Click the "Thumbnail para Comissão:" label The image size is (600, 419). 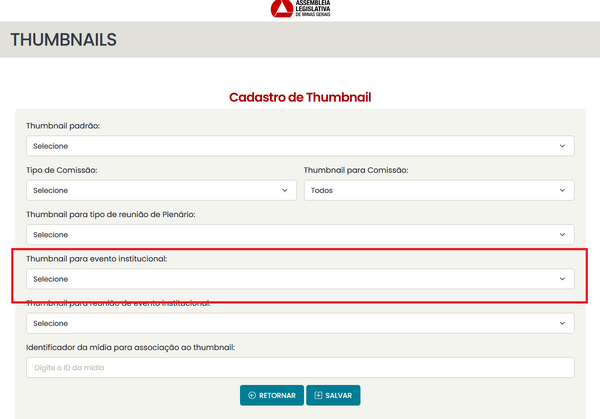point(358,170)
